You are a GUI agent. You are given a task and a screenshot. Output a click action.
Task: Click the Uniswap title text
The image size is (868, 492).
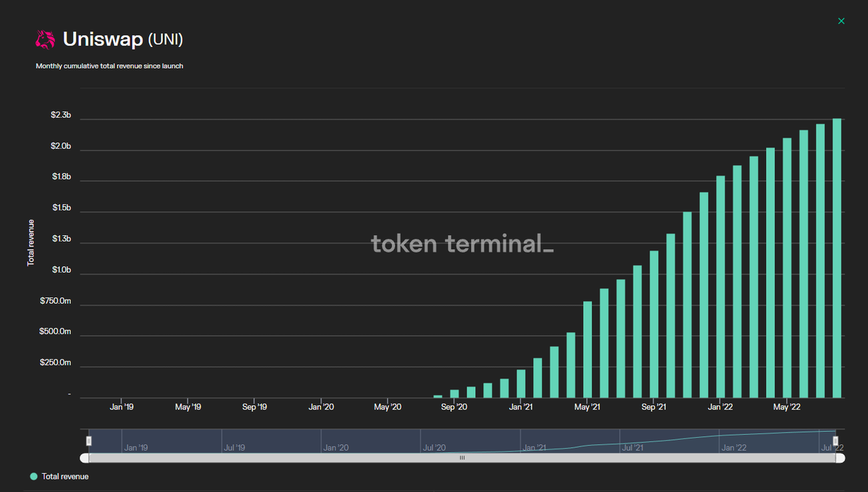pyautogui.click(x=103, y=39)
